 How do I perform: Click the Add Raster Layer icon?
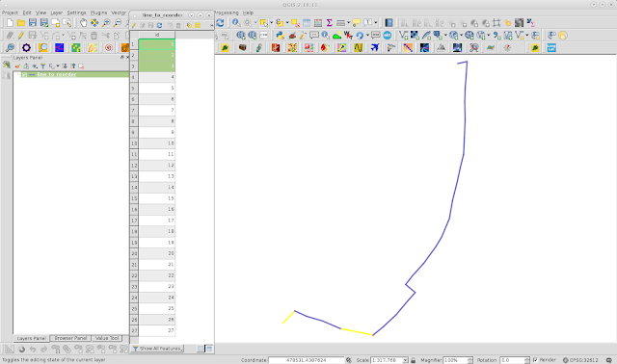pos(415,36)
